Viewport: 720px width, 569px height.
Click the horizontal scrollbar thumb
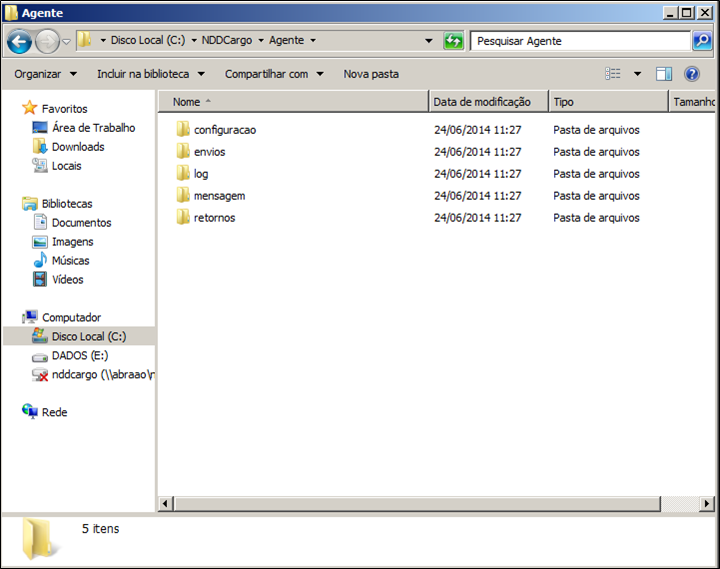[x=417, y=503]
